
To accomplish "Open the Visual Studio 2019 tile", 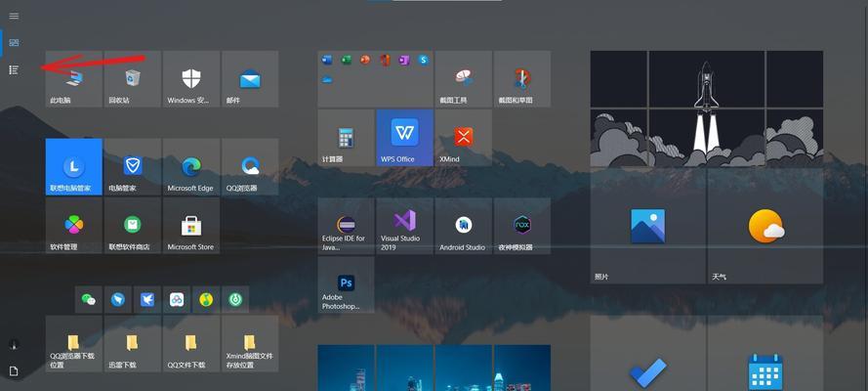I will coord(404,226).
